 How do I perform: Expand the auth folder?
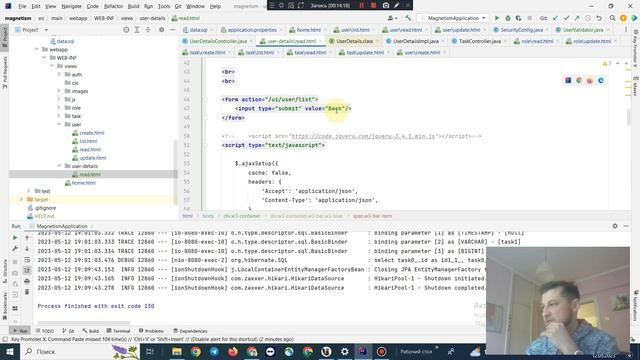(59, 74)
